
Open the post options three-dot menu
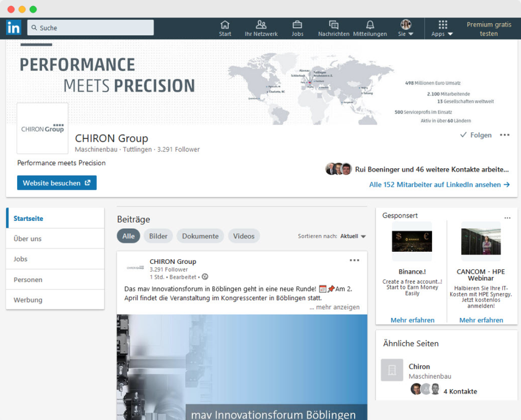point(355,260)
